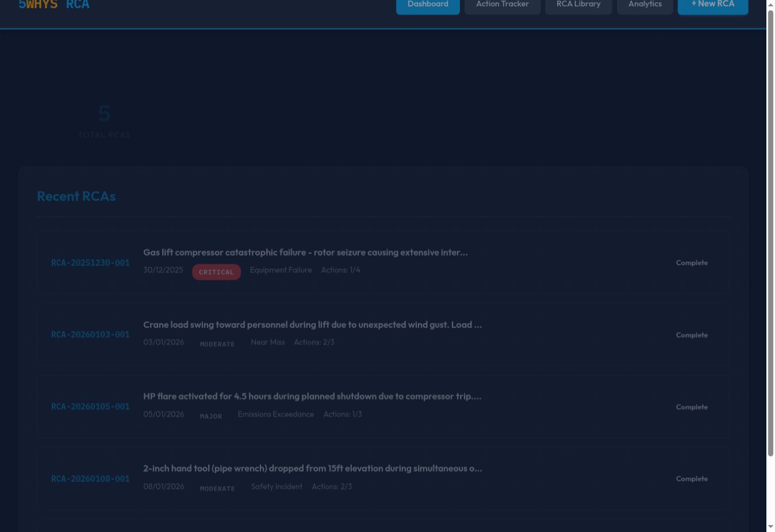Click the CRITICAL severity badge
The image size is (775, 532).
point(216,272)
